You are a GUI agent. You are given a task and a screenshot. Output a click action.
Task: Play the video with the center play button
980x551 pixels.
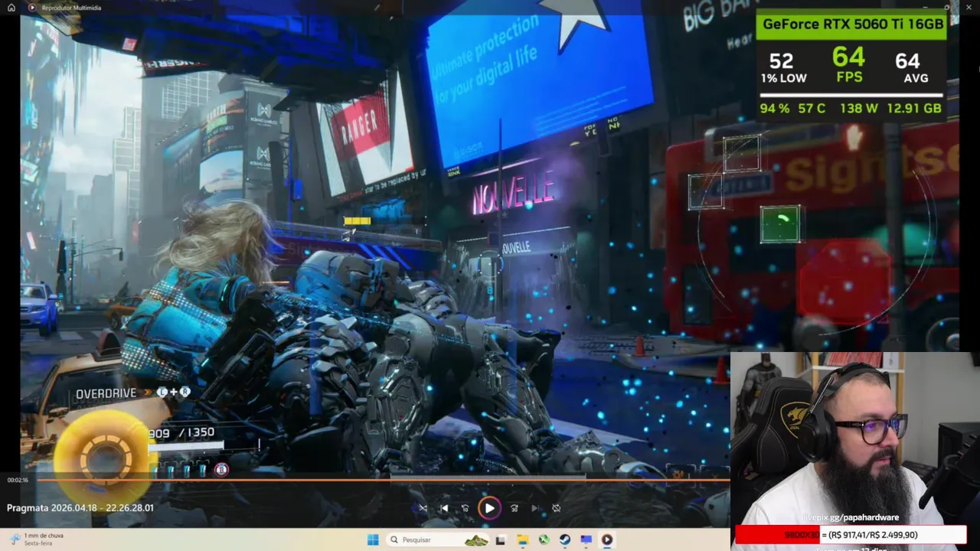(x=489, y=507)
